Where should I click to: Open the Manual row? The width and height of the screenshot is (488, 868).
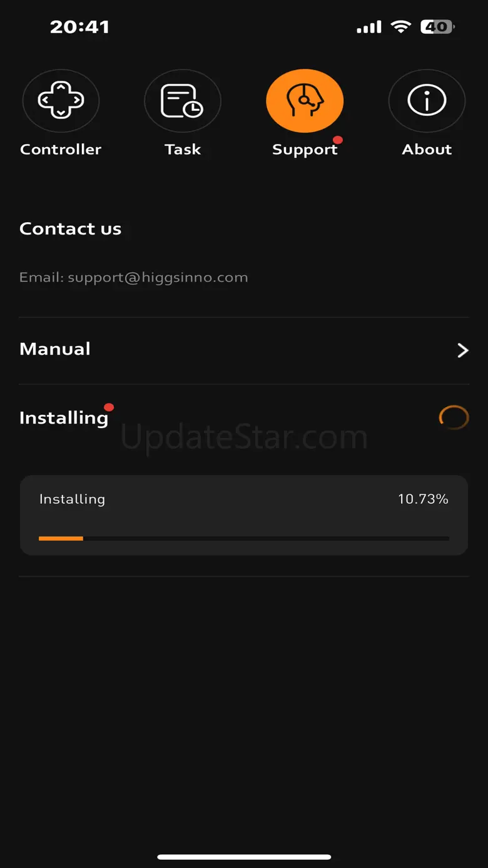(244, 350)
